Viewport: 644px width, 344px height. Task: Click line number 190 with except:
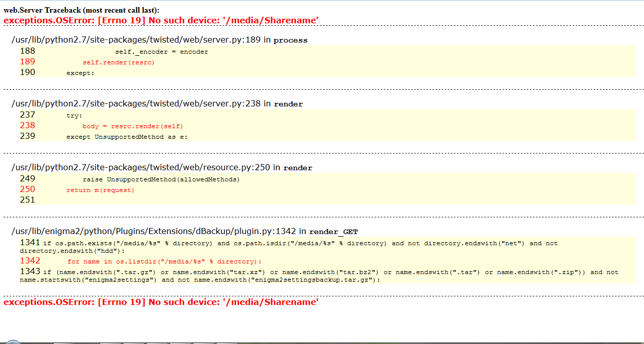tap(28, 72)
